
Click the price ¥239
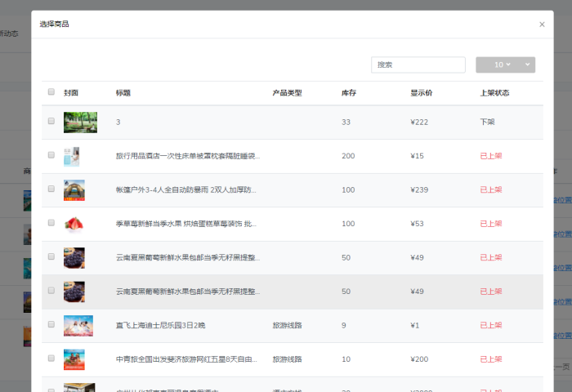[x=419, y=189]
